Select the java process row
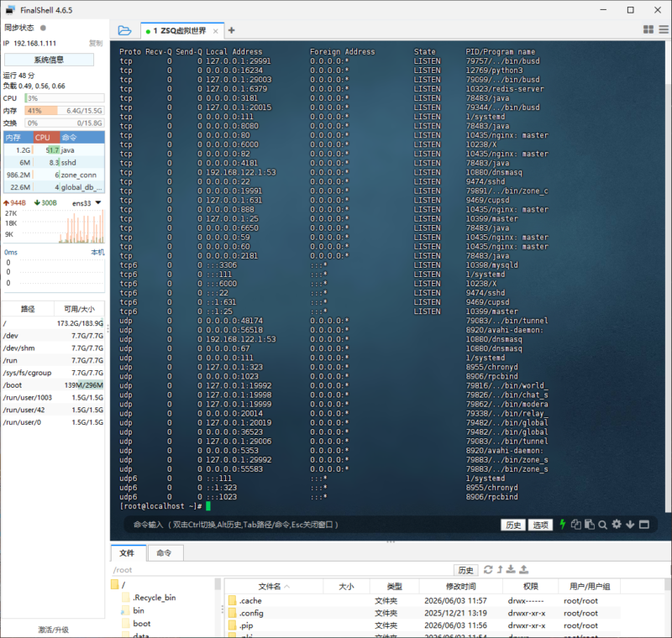672x638 pixels. coord(54,150)
